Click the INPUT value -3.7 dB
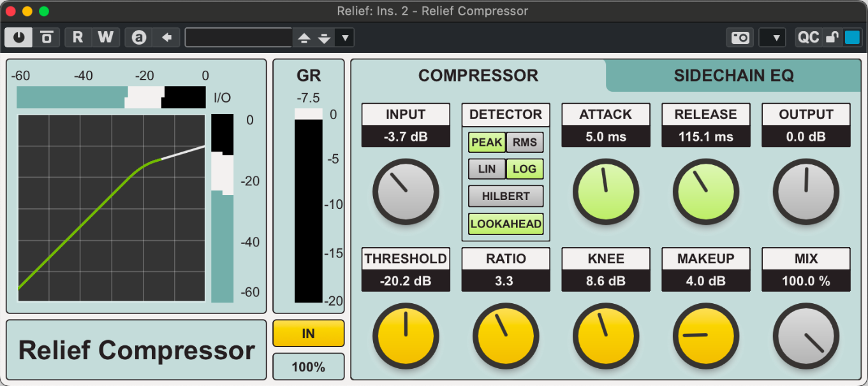The image size is (868, 386). point(406,136)
